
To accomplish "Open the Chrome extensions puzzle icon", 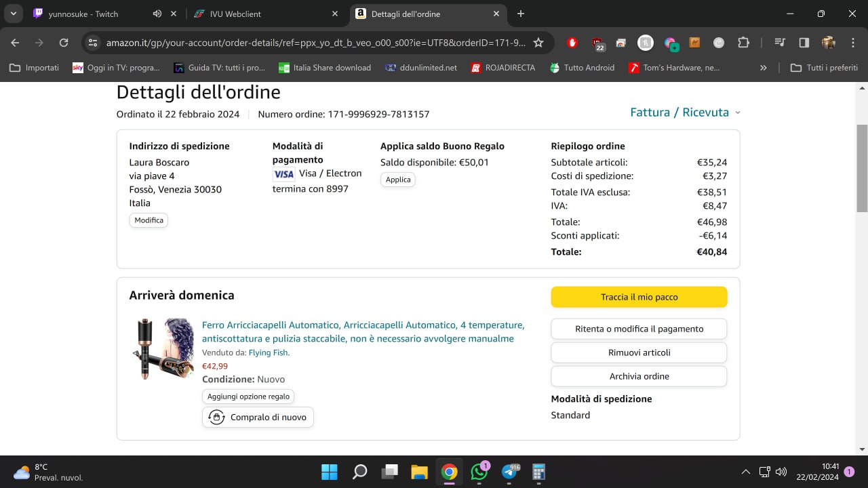I will coord(743,43).
